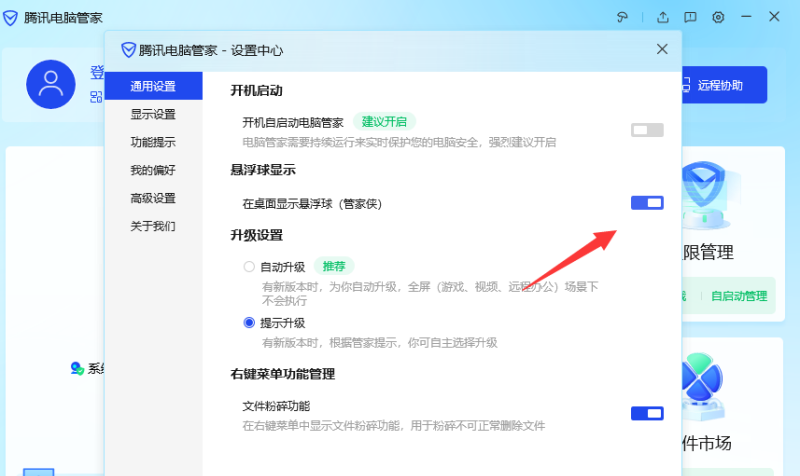
Task: Click the upload/share icon in title bar
Action: click(x=663, y=17)
